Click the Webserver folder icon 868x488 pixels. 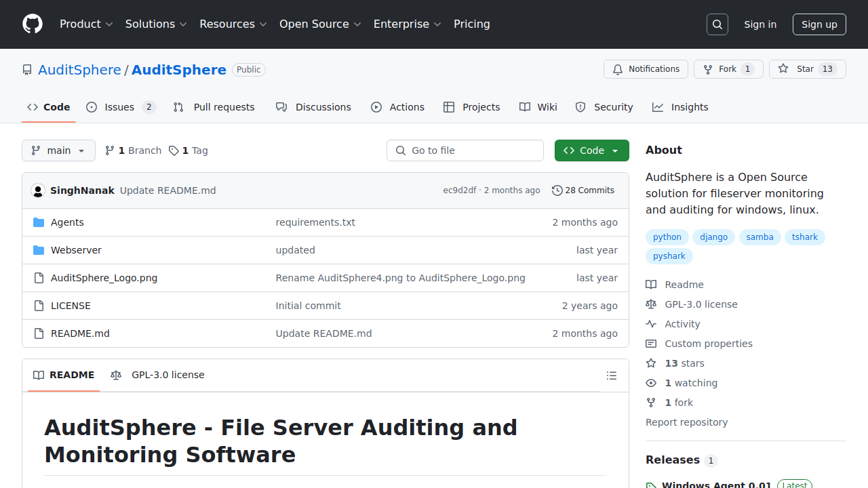coord(39,250)
